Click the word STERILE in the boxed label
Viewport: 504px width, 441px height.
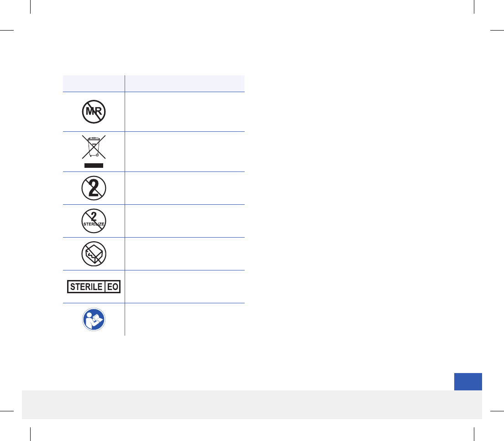[x=86, y=286]
